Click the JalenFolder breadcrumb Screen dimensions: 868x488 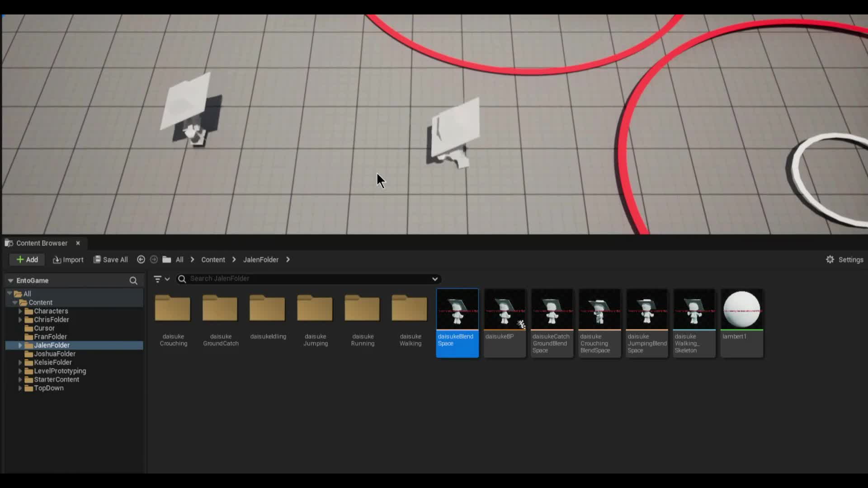[x=261, y=259]
